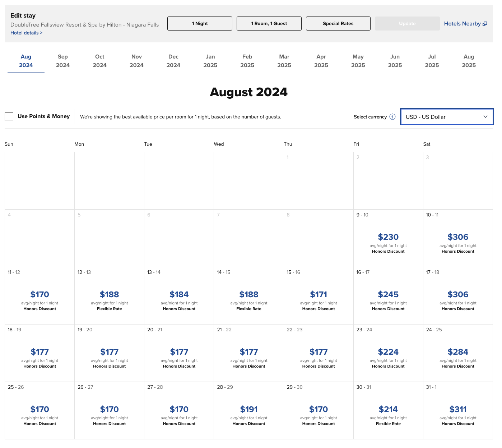Viewport: 502px width, 448px height.
Task: Select the Aug 23 - 24 night at $224
Action: pyautogui.click(x=388, y=353)
